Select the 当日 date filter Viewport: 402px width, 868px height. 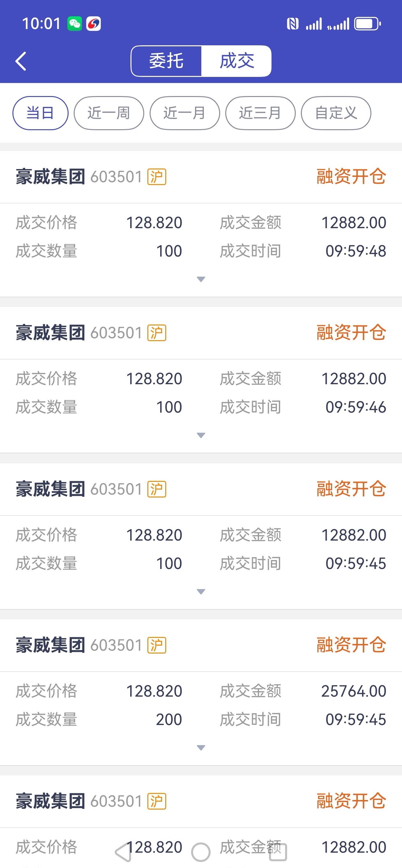[x=41, y=113]
